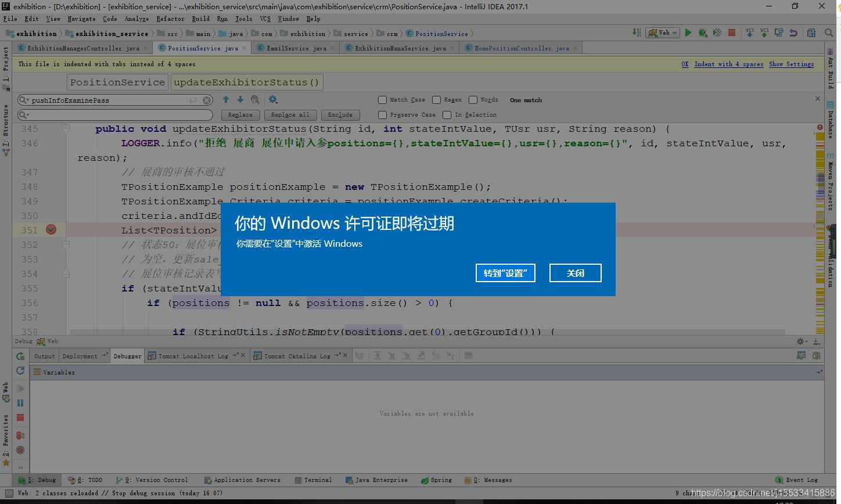Viewport: 841px width, 504px height.
Task: Jump to next occurrence with the down arrow
Action: [x=240, y=100]
